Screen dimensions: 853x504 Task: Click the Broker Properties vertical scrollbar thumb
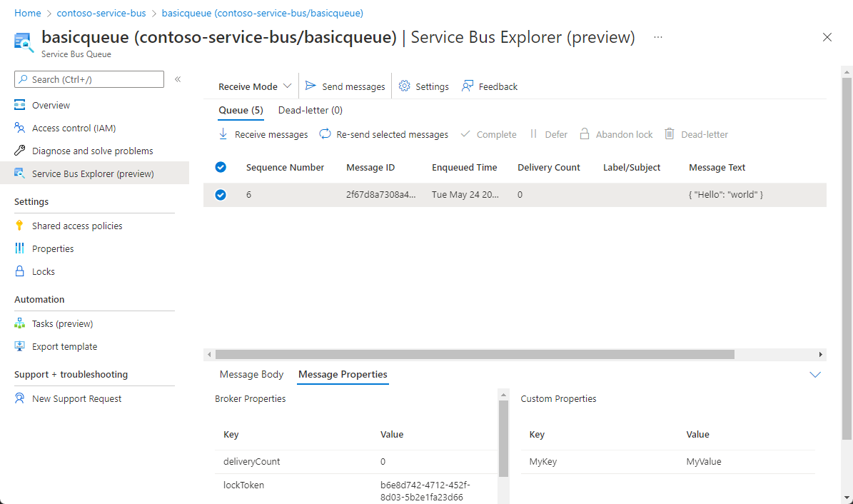[504, 439]
